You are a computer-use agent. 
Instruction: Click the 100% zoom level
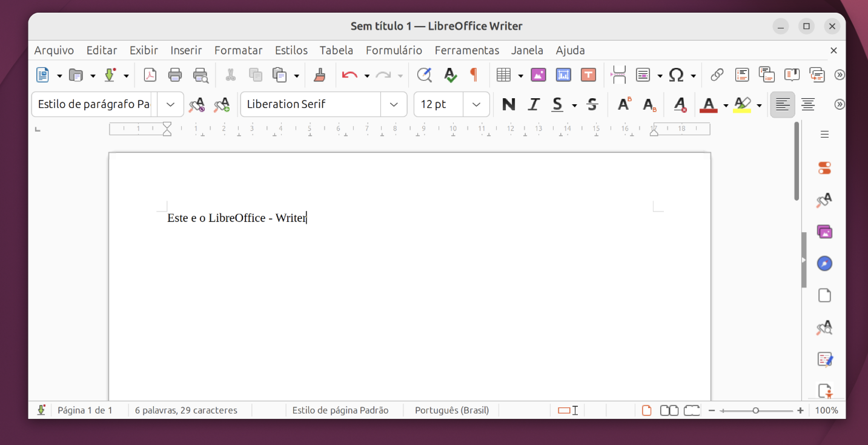[826, 410]
